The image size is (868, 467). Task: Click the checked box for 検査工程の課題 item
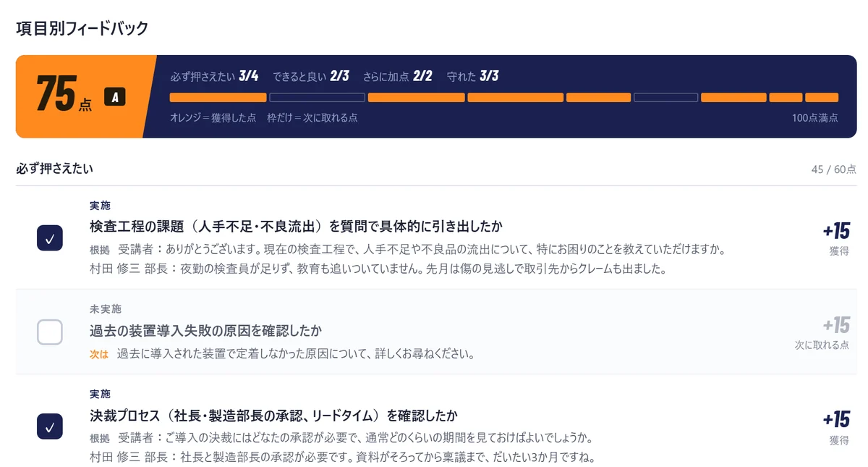point(50,237)
